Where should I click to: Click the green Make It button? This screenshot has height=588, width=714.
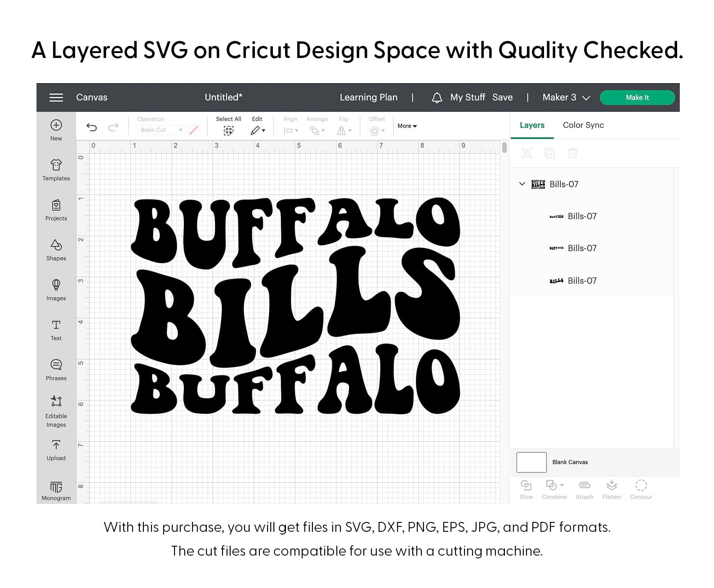tap(637, 98)
